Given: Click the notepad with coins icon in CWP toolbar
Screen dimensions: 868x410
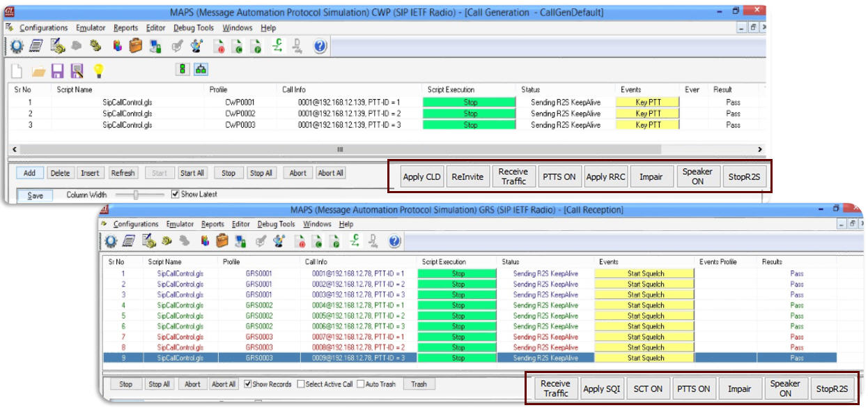Looking at the screenshot, I should tap(56, 47).
